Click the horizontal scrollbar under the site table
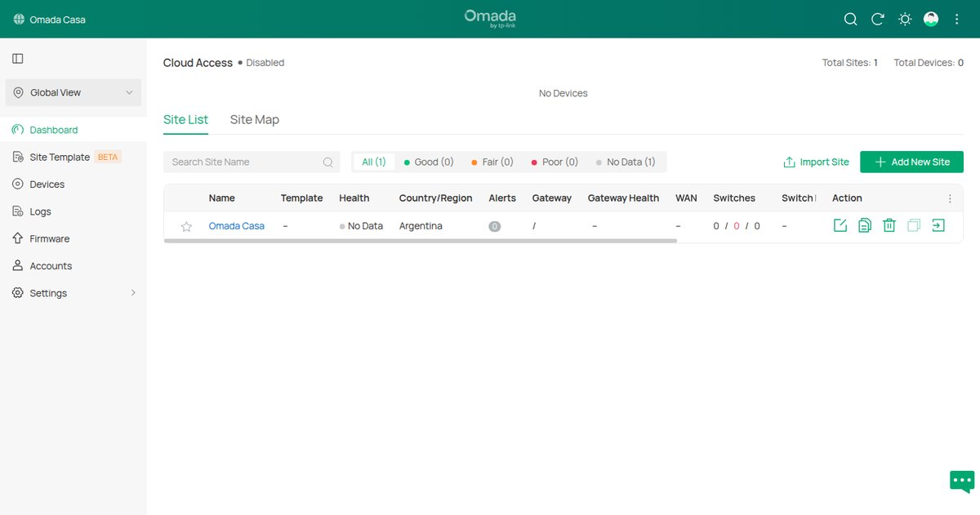The image size is (980, 515). 421,241
